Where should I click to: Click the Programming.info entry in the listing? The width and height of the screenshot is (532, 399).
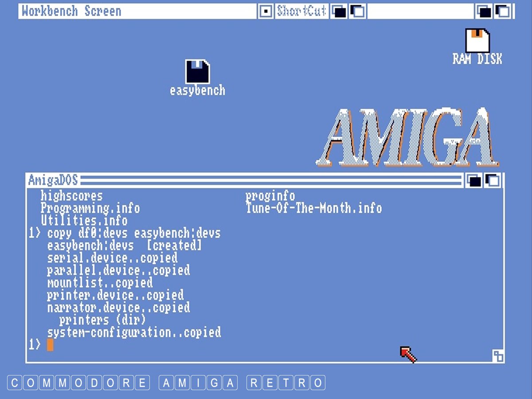[90, 208]
